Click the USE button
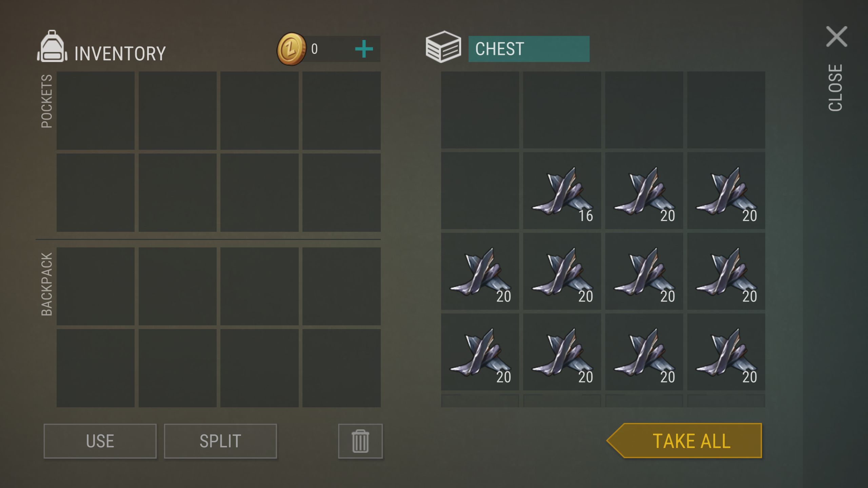Viewport: 868px width, 488px height. [x=100, y=441]
